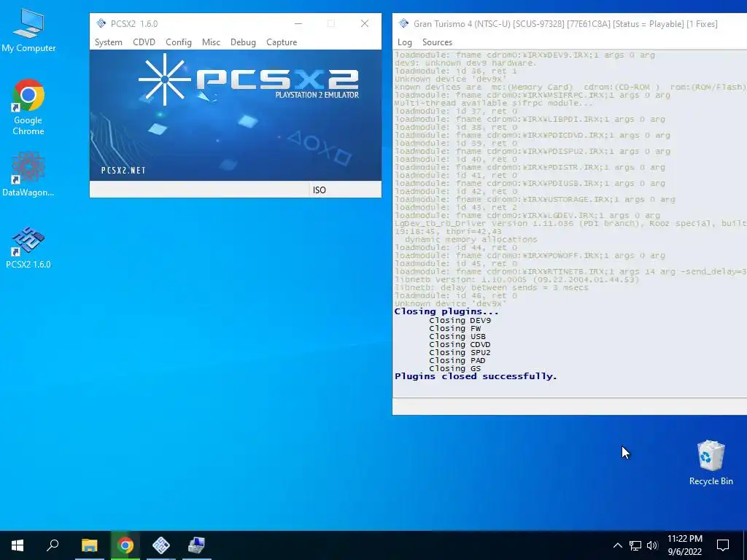Click 'Closing PAD' log line
Viewport: 747px width, 560px height.
click(x=457, y=360)
